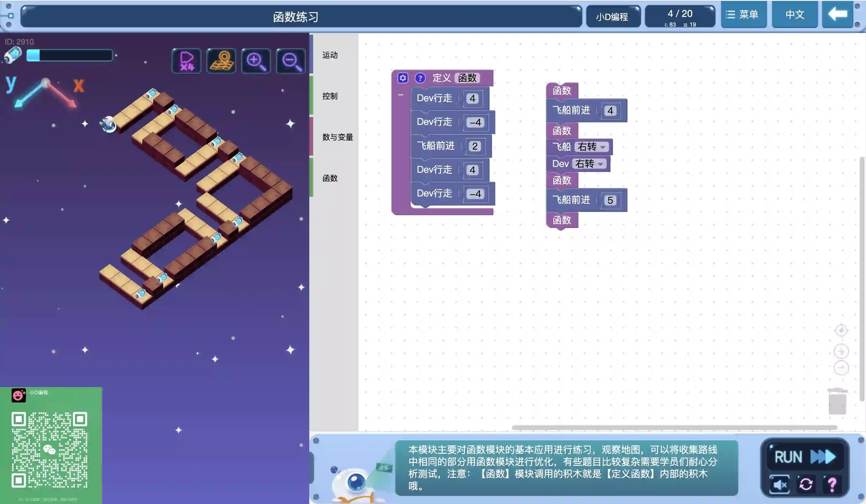866x504 pixels.
Task: Click the purple help question mark icon
Action: coord(832,484)
